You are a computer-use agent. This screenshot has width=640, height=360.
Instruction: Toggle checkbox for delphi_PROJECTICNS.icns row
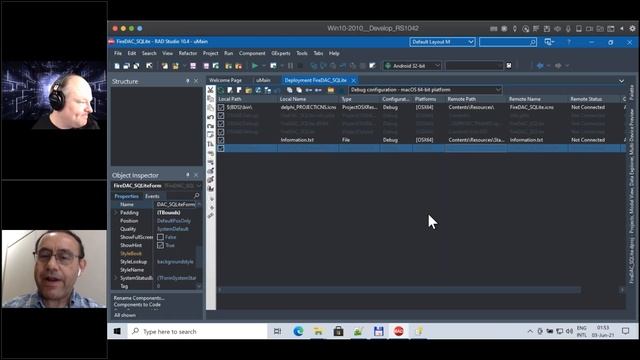pyautogui.click(x=221, y=107)
